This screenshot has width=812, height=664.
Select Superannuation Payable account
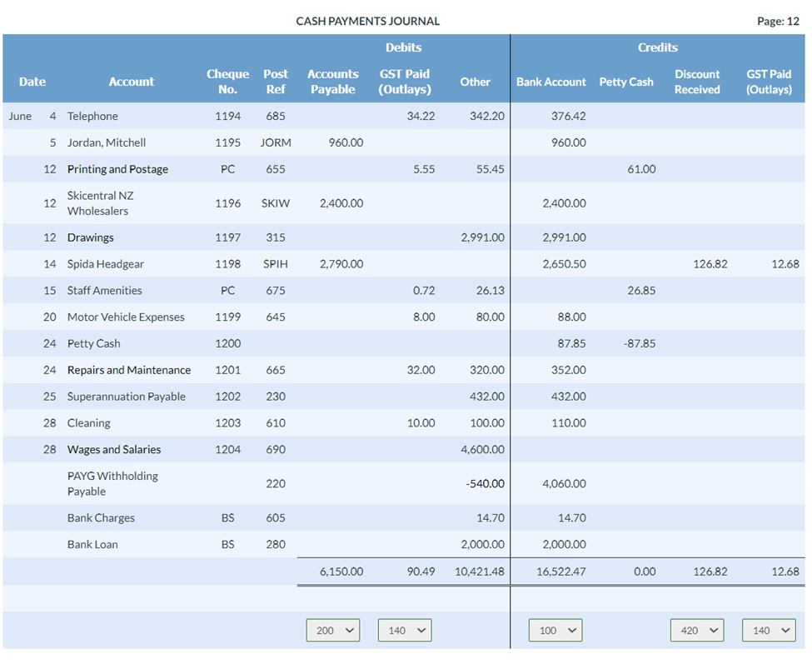pos(127,397)
